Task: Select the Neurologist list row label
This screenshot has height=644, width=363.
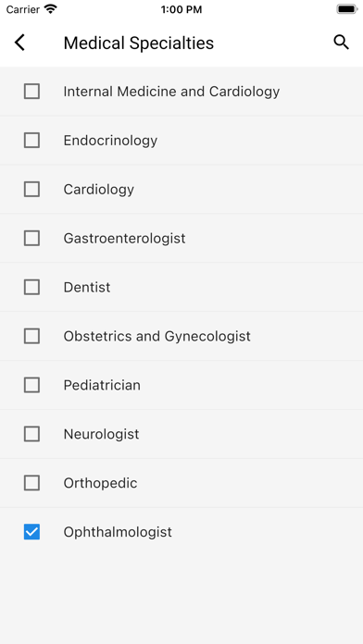Action: point(101,434)
